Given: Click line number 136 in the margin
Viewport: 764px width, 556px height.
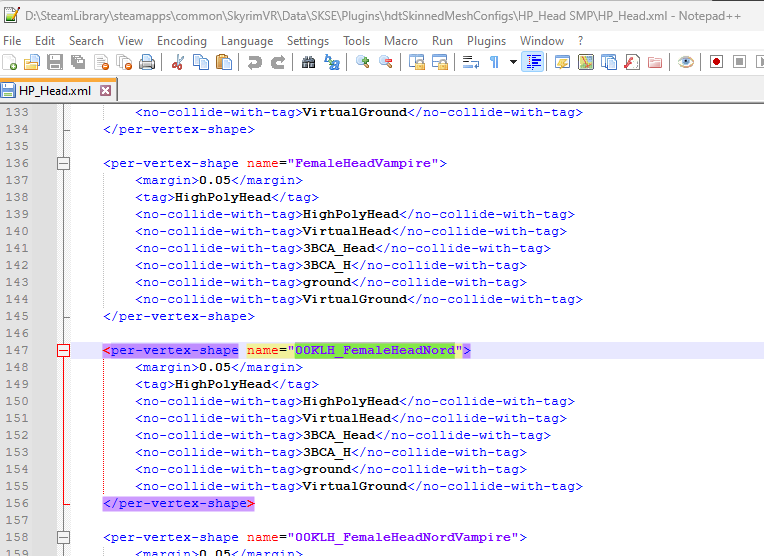Looking at the screenshot, I should pyautogui.click(x=17, y=163).
